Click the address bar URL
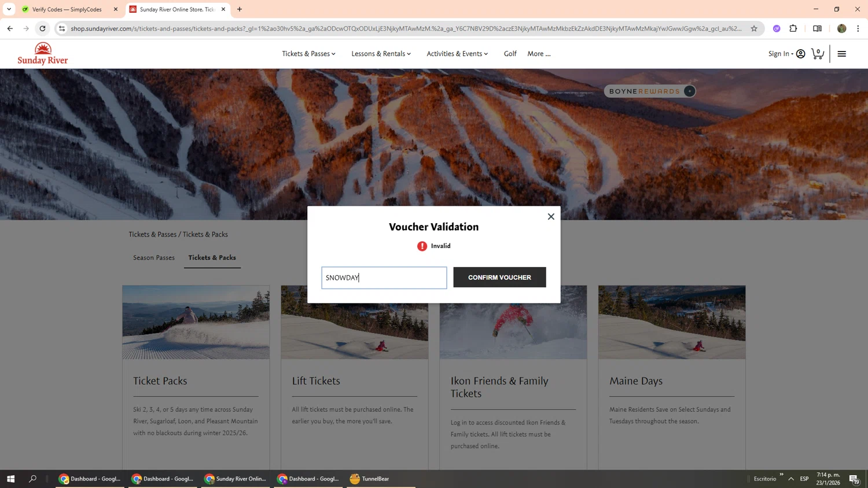Image resolution: width=868 pixels, height=488 pixels. (406, 28)
